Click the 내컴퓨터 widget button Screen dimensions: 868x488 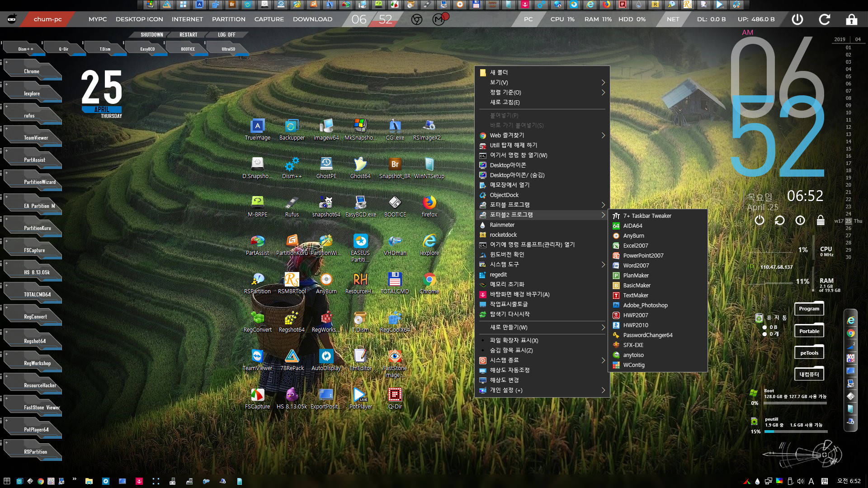[809, 374]
